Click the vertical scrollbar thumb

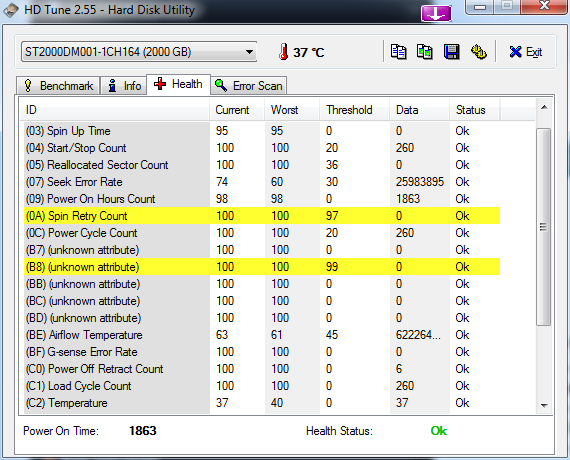pyautogui.click(x=543, y=227)
